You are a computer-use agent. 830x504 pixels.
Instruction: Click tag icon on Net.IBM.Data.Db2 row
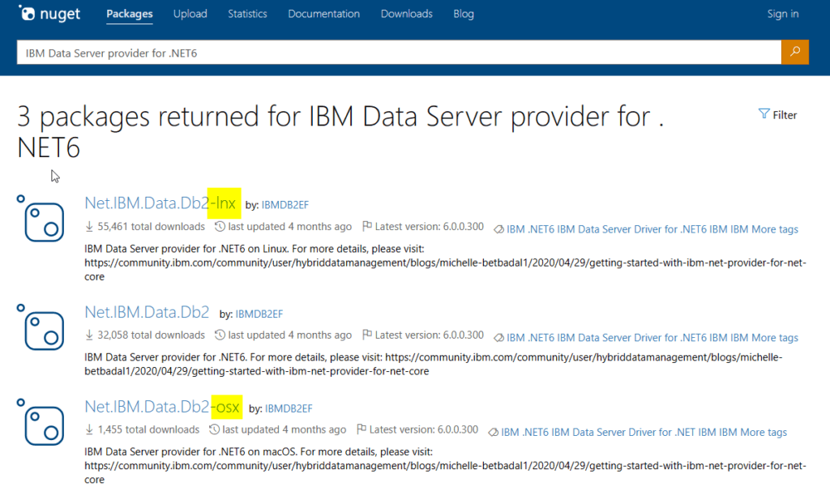(x=498, y=338)
